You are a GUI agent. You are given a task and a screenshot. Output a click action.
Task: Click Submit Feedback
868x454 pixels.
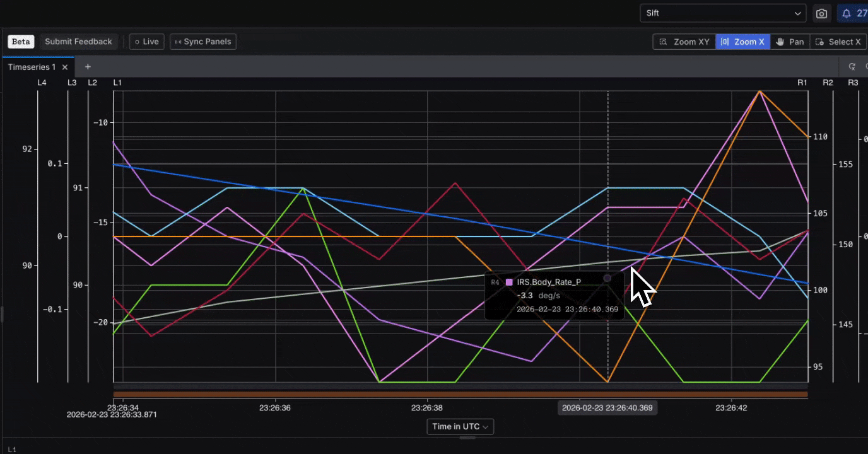(x=78, y=42)
